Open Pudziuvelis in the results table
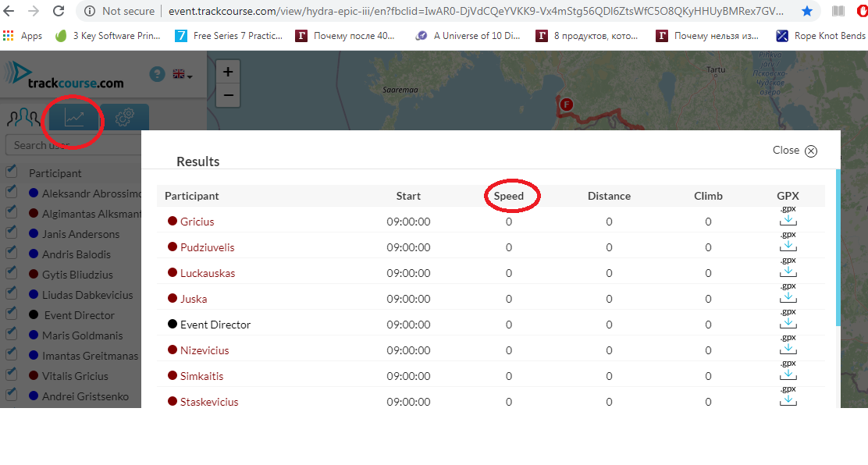Image resolution: width=868 pixels, height=465 pixels. 207,247
